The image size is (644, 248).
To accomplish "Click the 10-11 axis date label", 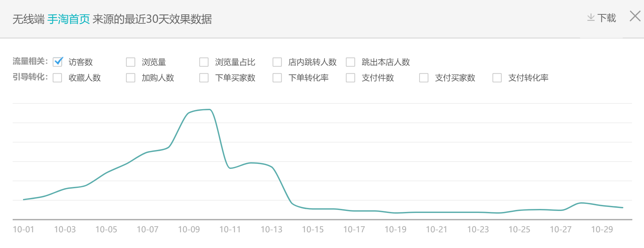I will point(230,230).
